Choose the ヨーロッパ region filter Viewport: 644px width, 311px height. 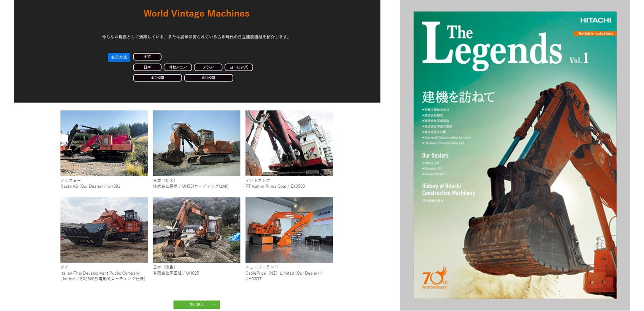(238, 68)
